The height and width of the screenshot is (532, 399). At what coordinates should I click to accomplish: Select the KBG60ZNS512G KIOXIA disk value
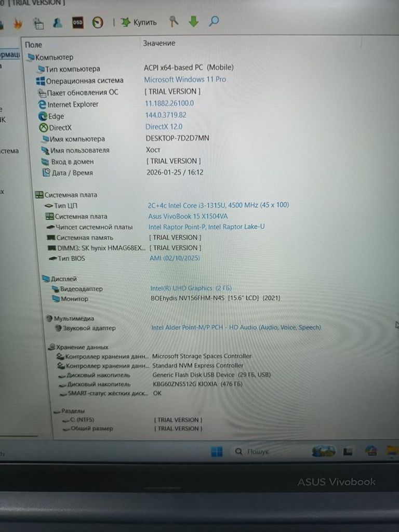click(197, 384)
